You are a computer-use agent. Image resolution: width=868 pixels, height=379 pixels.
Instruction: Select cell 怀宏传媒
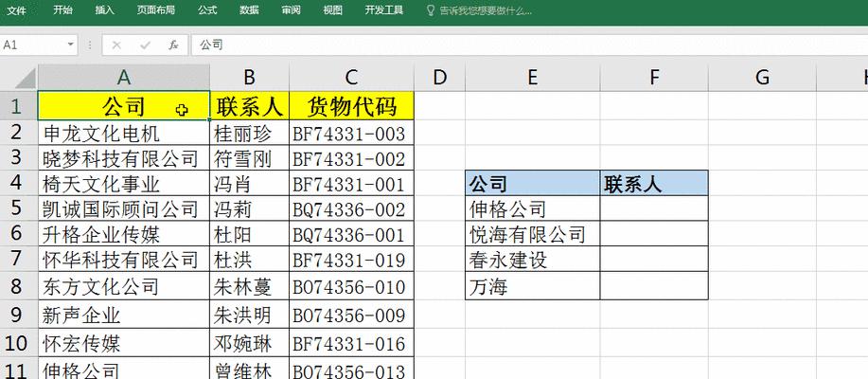[124, 344]
